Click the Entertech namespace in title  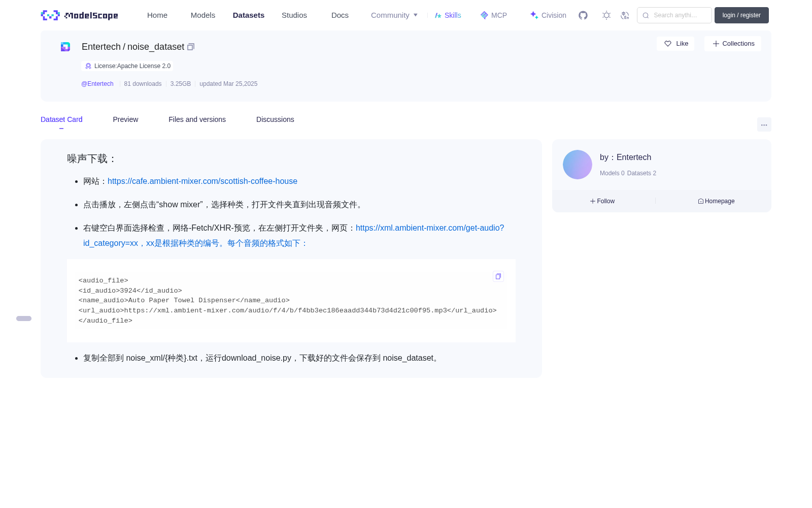[101, 47]
